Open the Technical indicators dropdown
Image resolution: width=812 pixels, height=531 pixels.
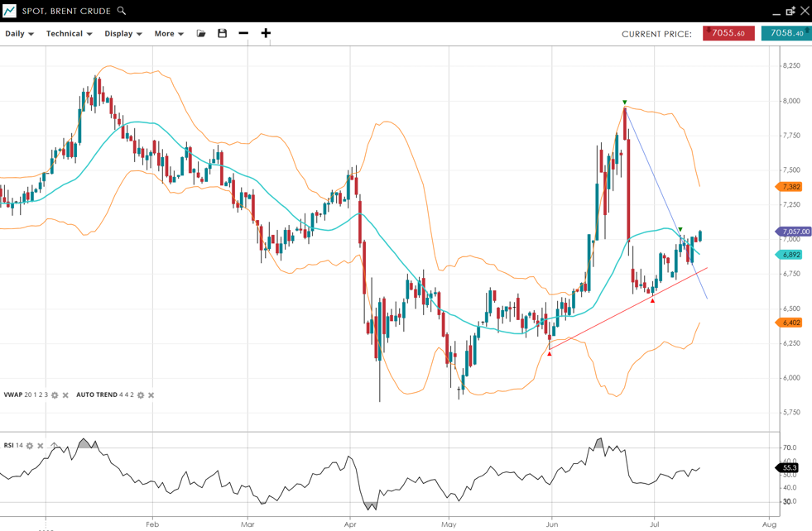pyautogui.click(x=69, y=34)
